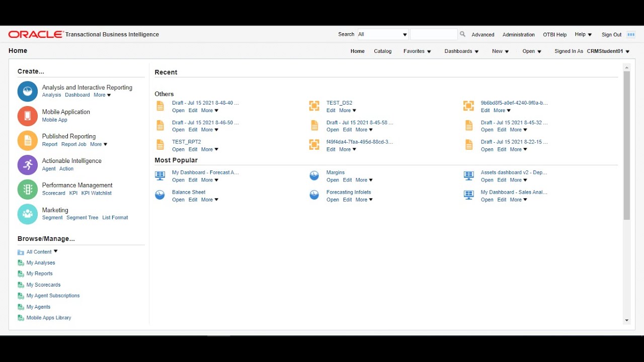Image resolution: width=644 pixels, height=362 pixels.
Task: Click the 9b6bd8f5 data set icon
Action: pos(468,106)
